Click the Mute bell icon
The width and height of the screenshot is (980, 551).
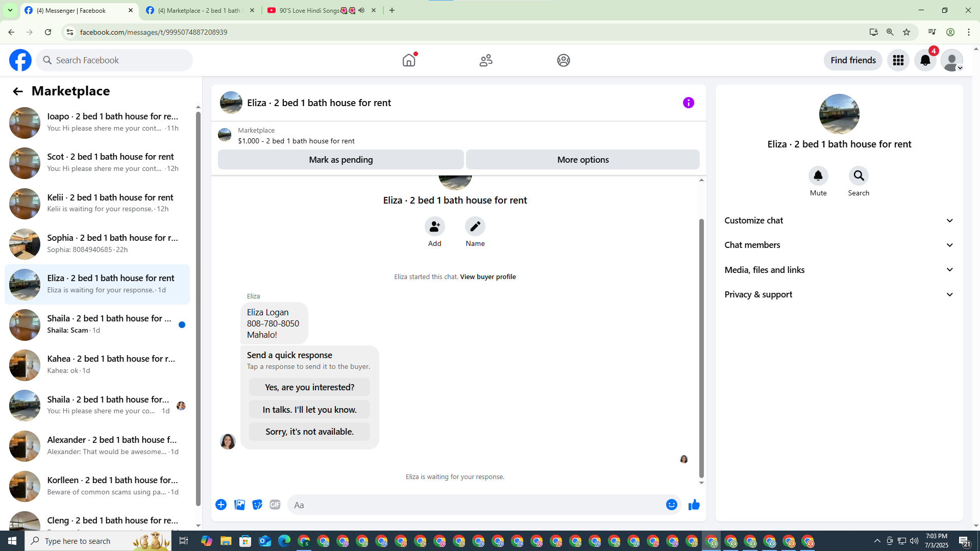(818, 176)
